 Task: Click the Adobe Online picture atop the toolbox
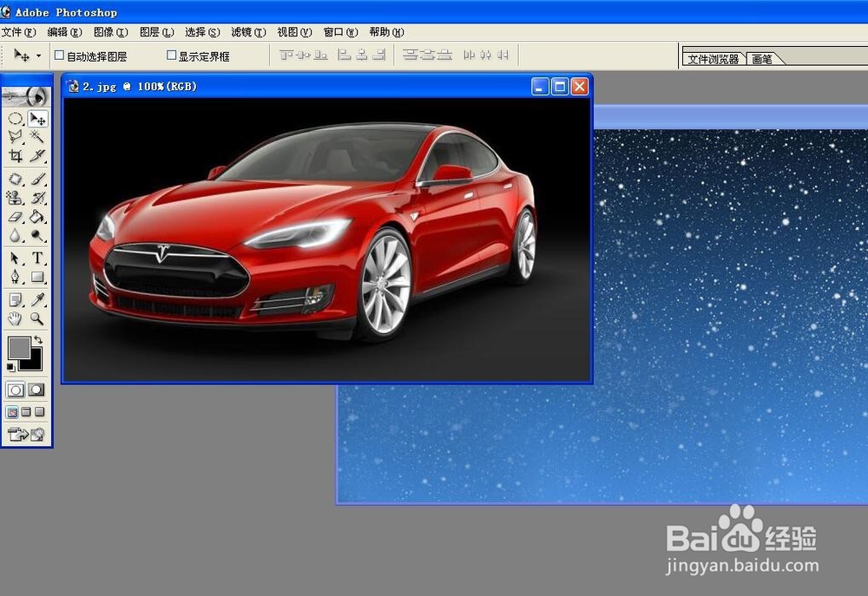click(26, 96)
